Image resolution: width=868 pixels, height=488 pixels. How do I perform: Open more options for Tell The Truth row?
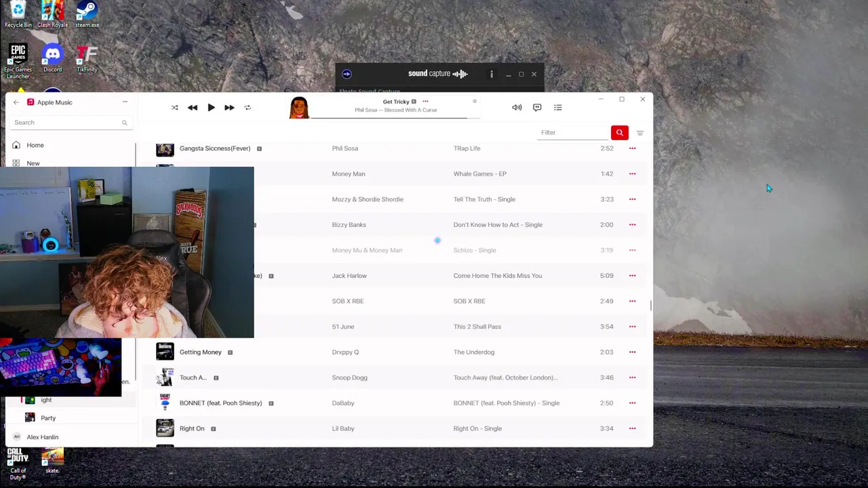coord(632,199)
